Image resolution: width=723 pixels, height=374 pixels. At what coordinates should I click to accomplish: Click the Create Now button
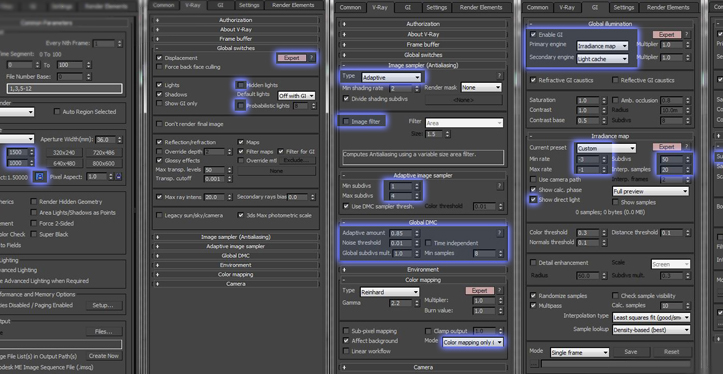[x=104, y=356]
